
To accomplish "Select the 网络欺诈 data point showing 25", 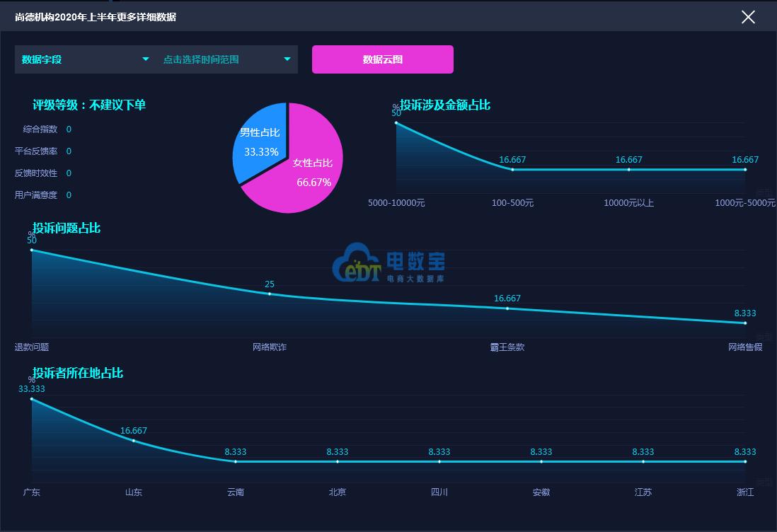I will (270, 293).
